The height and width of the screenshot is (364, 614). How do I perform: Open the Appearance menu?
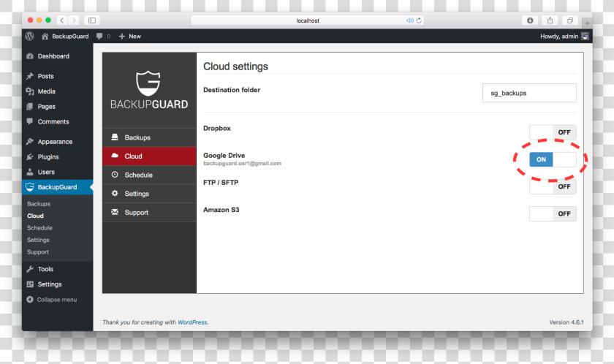[x=57, y=142]
